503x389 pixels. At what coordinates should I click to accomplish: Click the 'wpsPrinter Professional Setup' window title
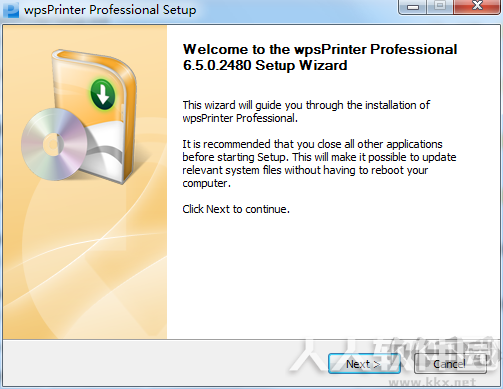point(110,10)
